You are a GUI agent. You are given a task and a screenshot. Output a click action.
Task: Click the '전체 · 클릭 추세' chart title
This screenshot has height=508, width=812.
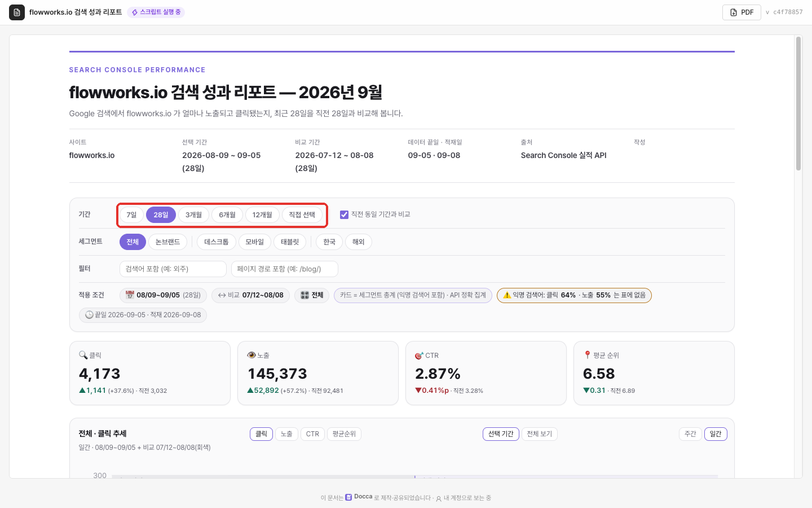tap(102, 433)
